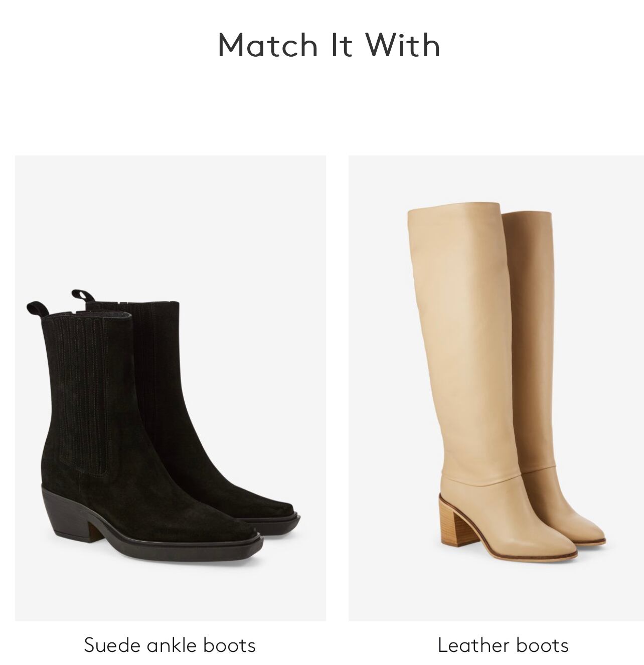Click empty grey area above the suede boots
644x665 pixels.
coord(171,221)
